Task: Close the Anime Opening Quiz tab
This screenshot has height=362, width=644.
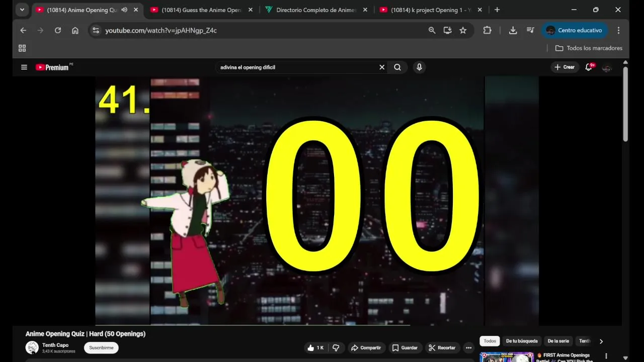Action: [136, 10]
